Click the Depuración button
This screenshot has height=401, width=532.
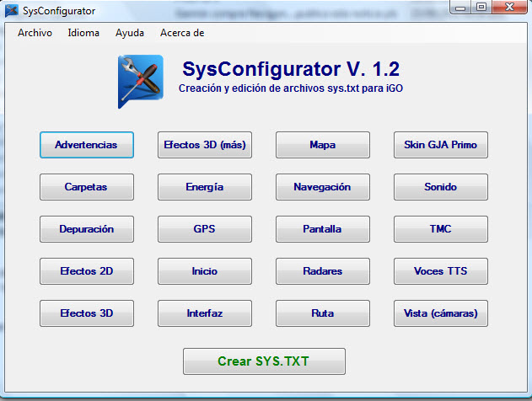(87, 229)
